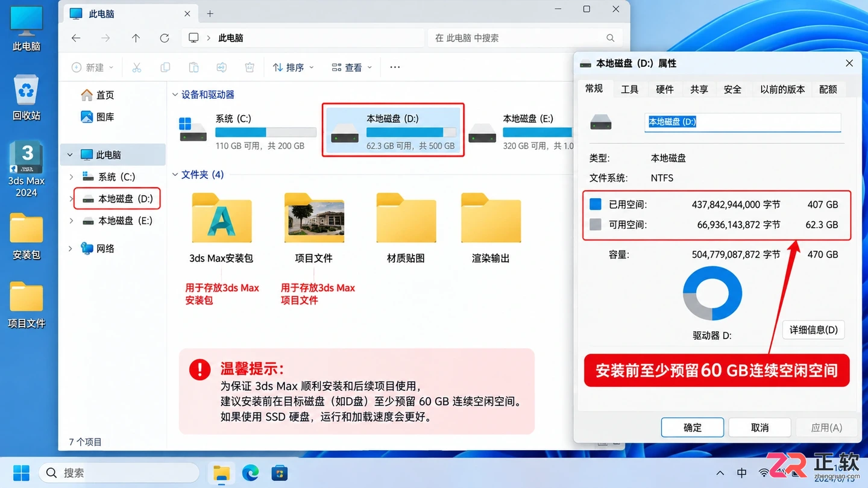Image resolution: width=868 pixels, height=488 pixels.
Task: Click the 详细信息(D) button
Action: [x=814, y=330]
